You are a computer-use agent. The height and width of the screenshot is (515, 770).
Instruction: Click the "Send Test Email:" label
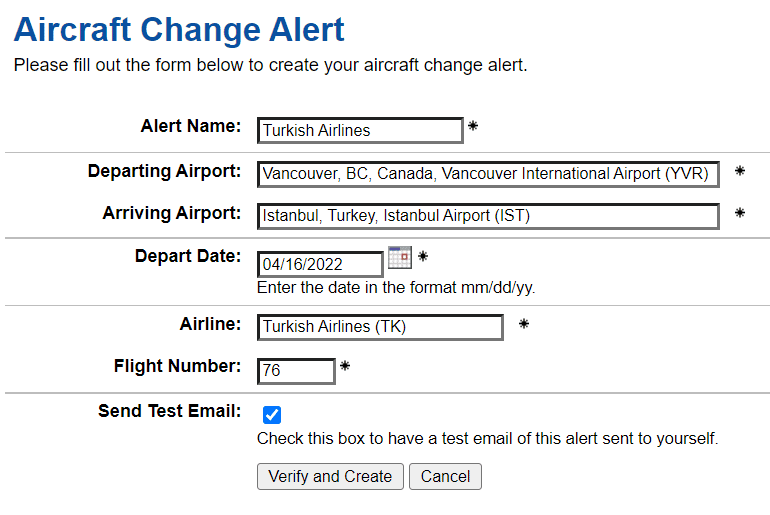tap(170, 411)
